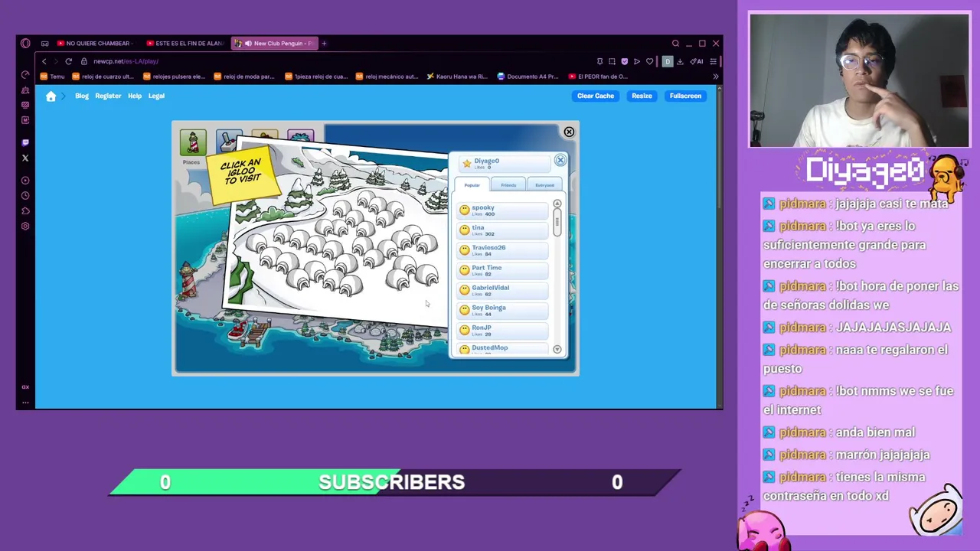Screen dimensions: 980x551
Task: Click the pin icon in address bar
Action: coord(599,61)
